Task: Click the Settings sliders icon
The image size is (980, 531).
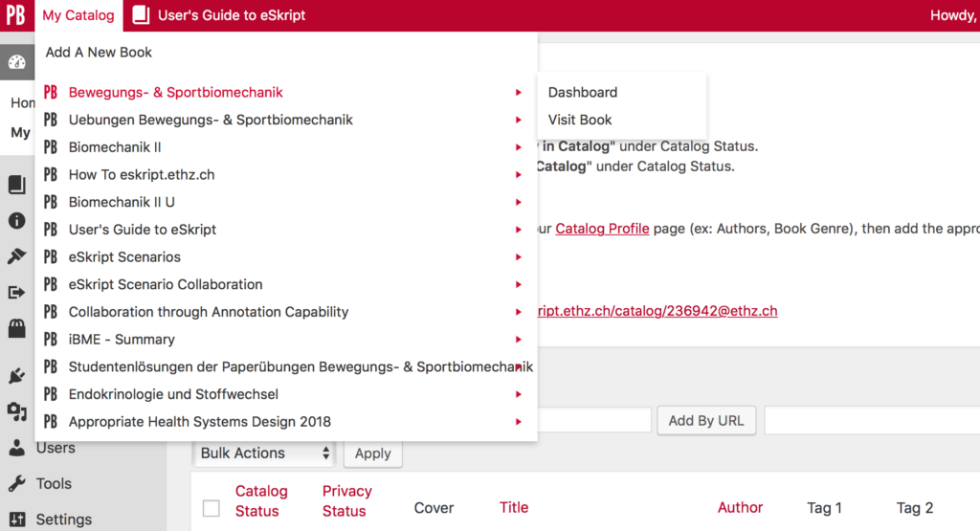Action: (17, 520)
